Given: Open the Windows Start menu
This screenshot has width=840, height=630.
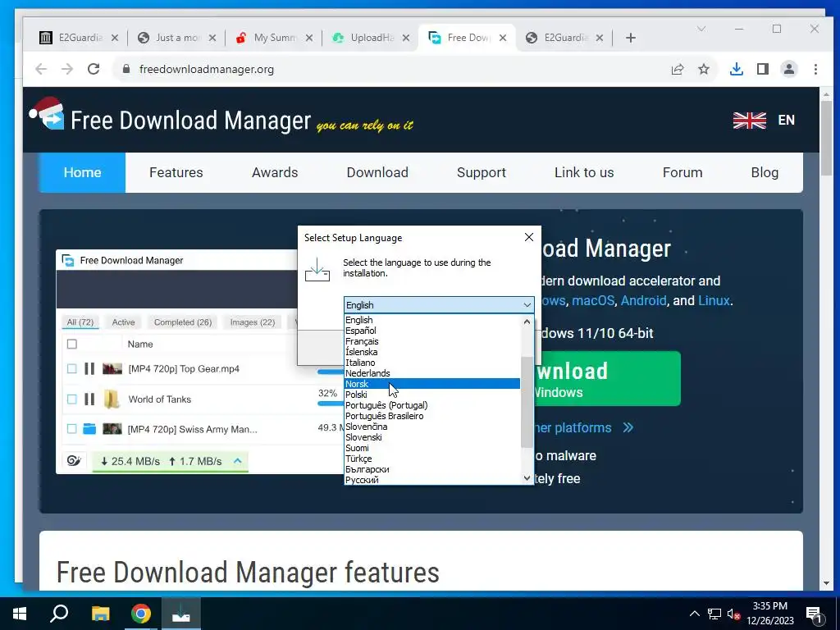Looking at the screenshot, I should 20,614.
